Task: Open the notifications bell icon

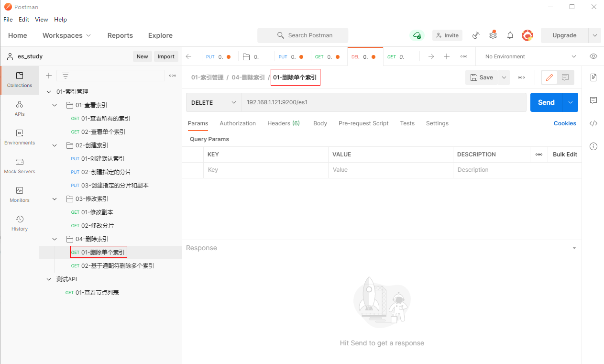Action: click(510, 35)
